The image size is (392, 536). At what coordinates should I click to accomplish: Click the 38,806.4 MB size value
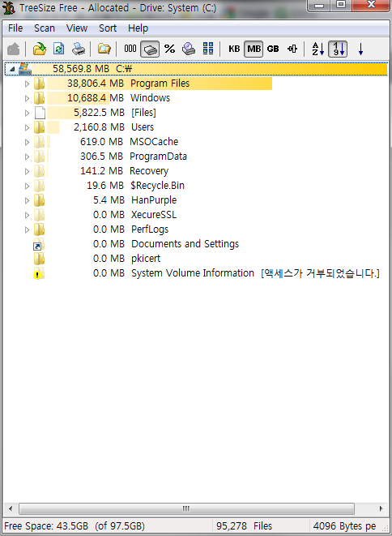[x=96, y=84]
